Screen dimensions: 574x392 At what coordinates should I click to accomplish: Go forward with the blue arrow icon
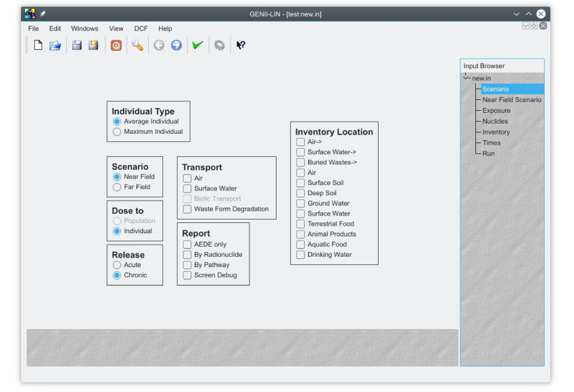click(176, 45)
